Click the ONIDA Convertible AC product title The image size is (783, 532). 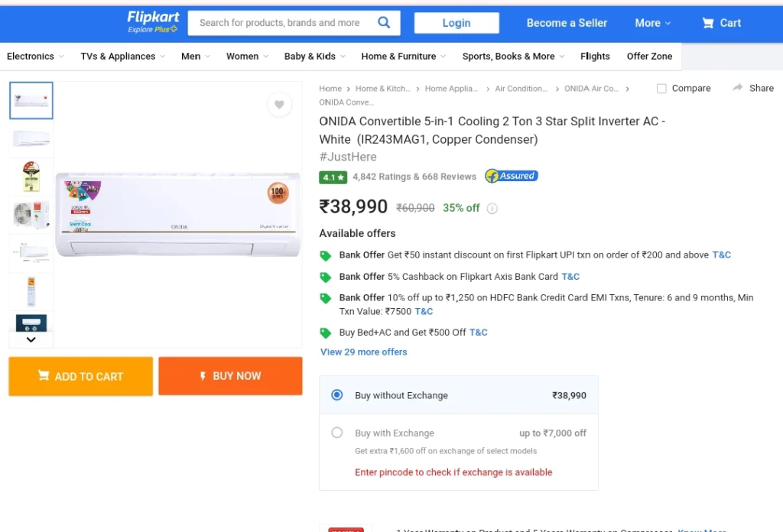492,130
